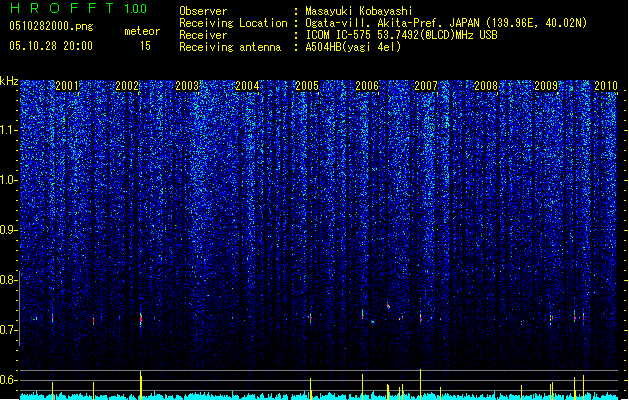Click the kHz axis unit label
This screenshot has height=400, width=629.
[9, 81]
